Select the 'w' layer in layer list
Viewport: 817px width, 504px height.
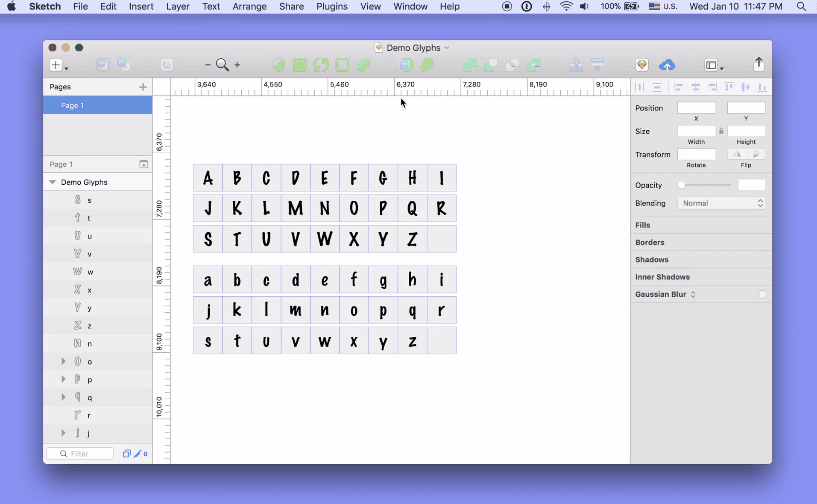pyautogui.click(x=97, y=272)
